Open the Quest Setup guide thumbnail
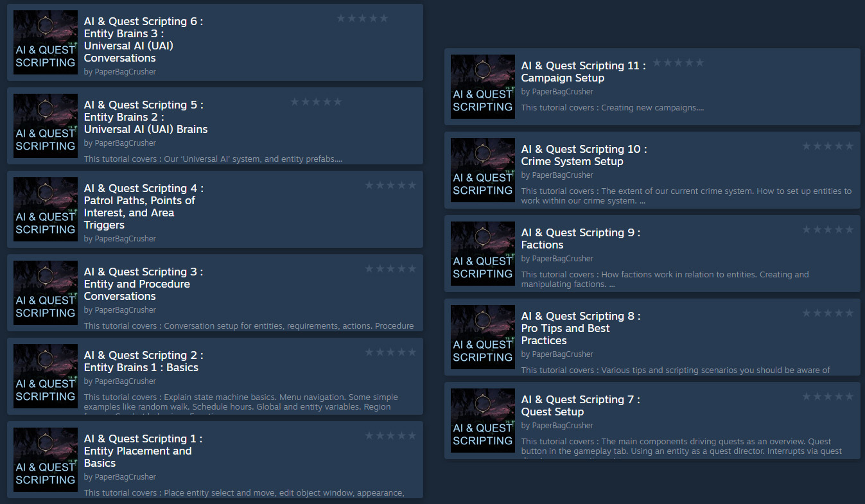This screenshot has width=865, height=504. 483,421
